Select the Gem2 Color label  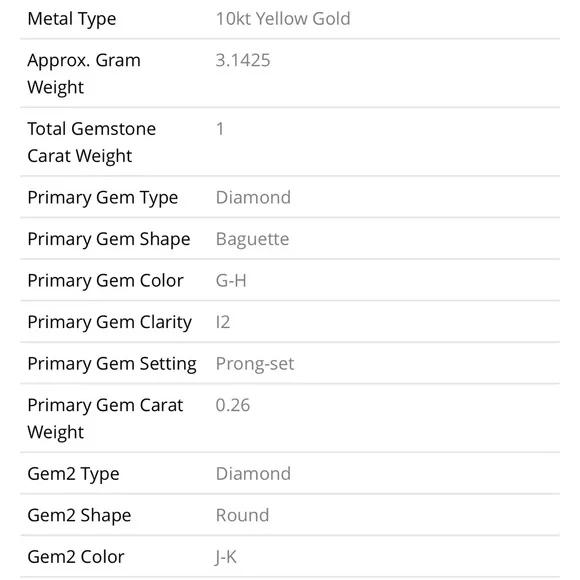point(76,557)
